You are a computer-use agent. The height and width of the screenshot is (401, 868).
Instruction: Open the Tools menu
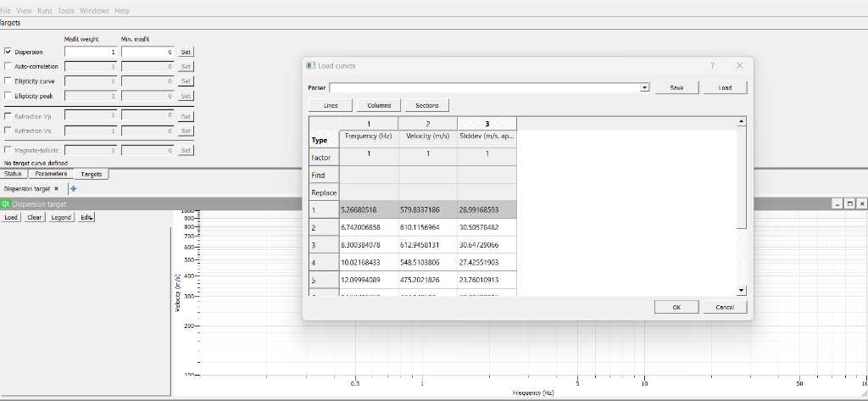pos(66,10)
